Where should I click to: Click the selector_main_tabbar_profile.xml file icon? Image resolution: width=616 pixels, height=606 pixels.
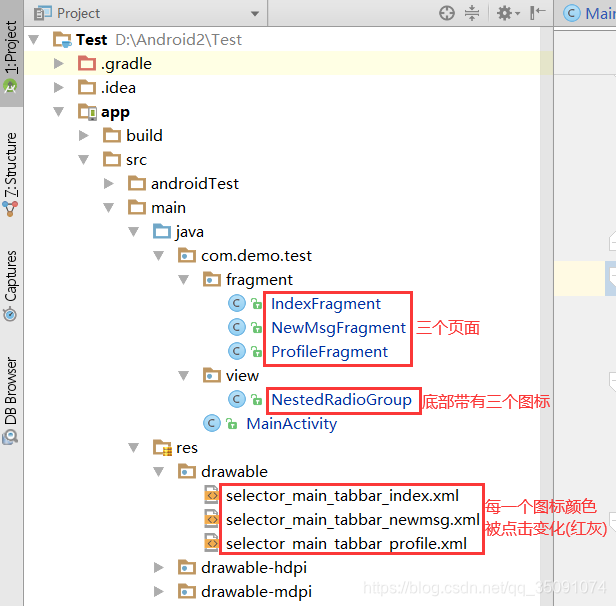[x=211, y=544]
